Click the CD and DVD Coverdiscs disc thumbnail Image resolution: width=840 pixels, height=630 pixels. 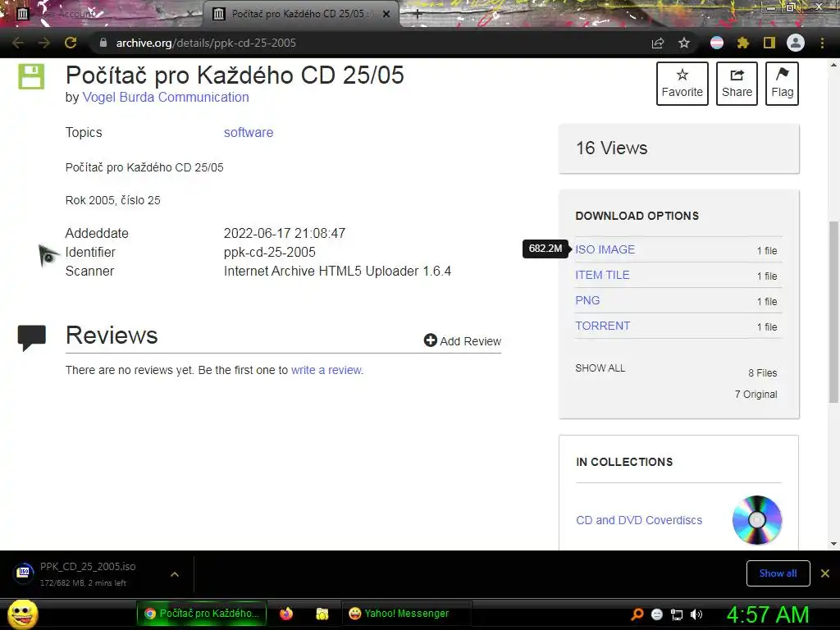757,519
